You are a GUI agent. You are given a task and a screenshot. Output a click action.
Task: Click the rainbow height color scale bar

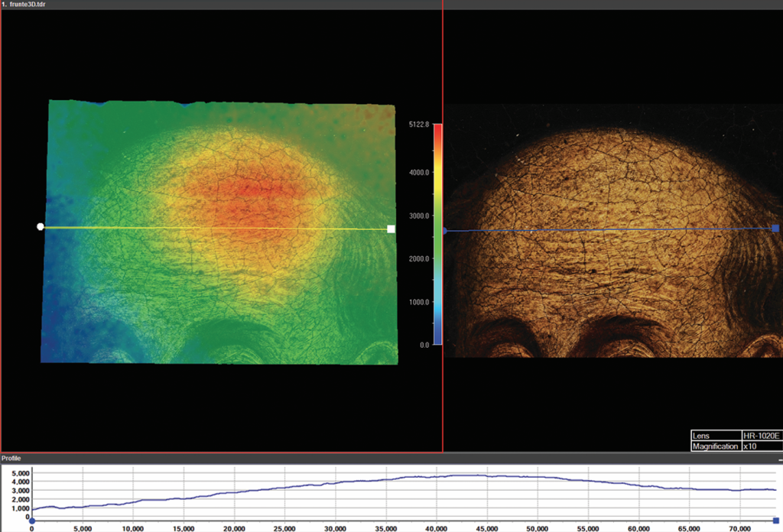tap(437, 234)
